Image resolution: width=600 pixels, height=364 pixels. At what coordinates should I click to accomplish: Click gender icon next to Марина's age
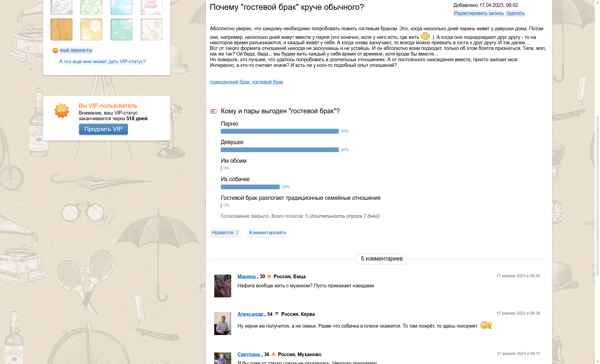tap(269, 277)
